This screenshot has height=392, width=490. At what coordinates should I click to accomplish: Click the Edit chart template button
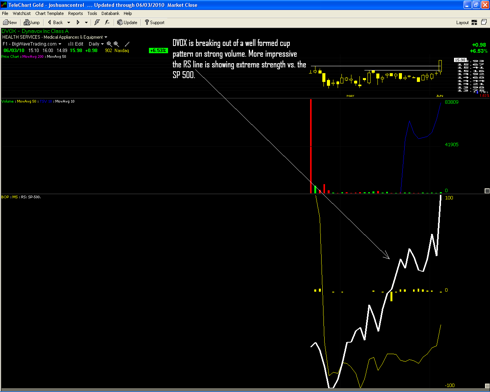point(76,44)
